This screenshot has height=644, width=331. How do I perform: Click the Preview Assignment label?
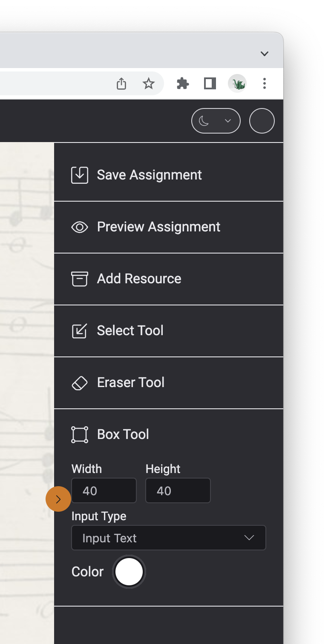point(158,227)
